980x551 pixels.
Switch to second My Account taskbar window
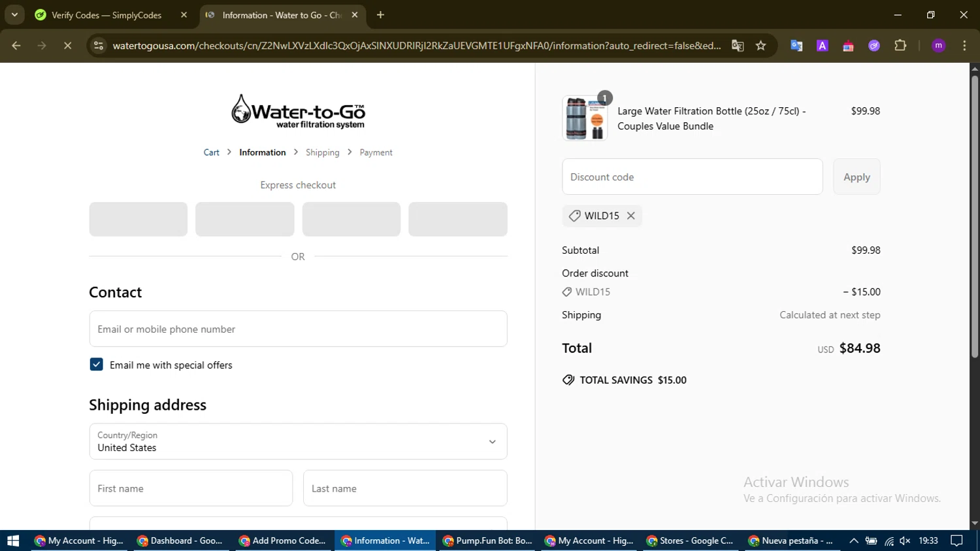click(x=589, y=541)
